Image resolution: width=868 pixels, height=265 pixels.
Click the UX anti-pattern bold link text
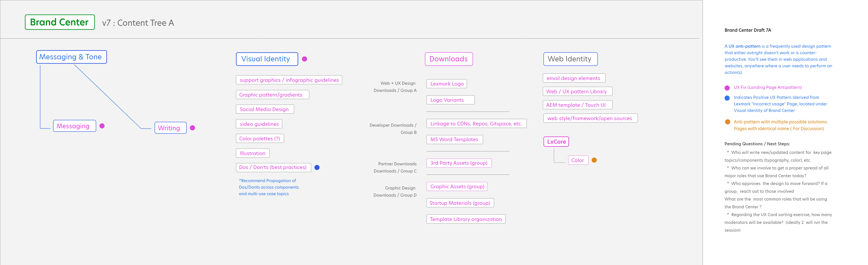point(744,46)
